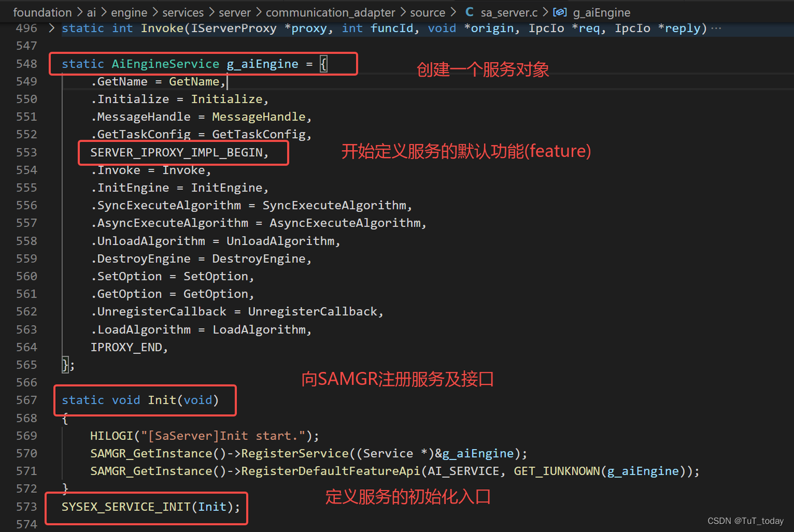The image size is (794, 532).
Task: Click RegisterService call on line 570
Action: (x=295, y=453)
